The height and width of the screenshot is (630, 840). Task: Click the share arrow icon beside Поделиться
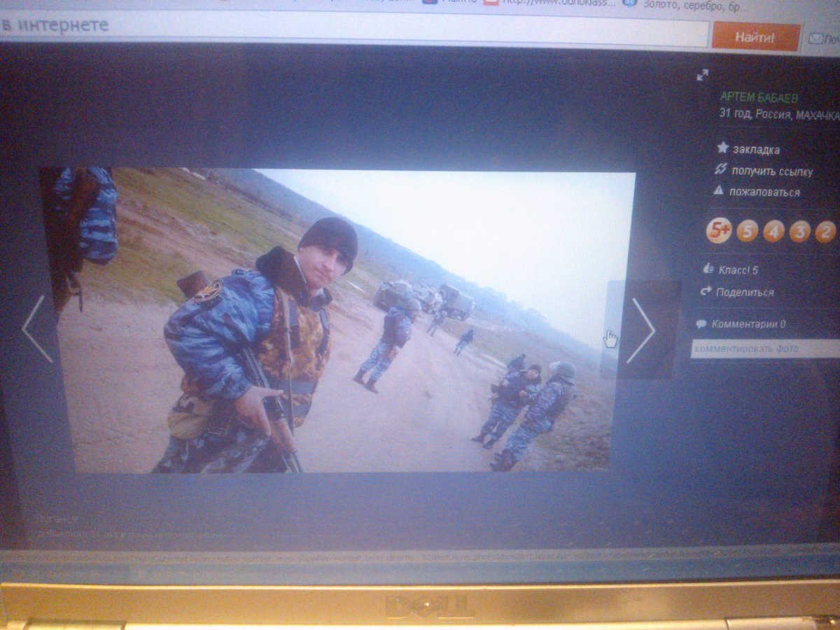click(x=706, y=291)
